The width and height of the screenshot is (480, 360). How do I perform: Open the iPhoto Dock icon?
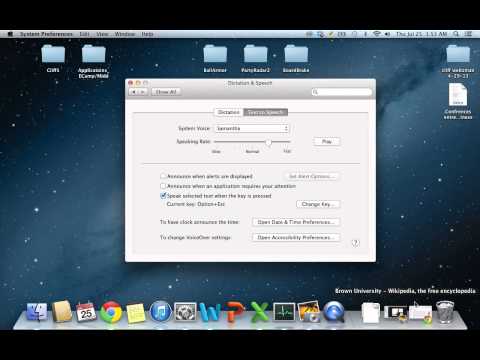click(309, 311)
